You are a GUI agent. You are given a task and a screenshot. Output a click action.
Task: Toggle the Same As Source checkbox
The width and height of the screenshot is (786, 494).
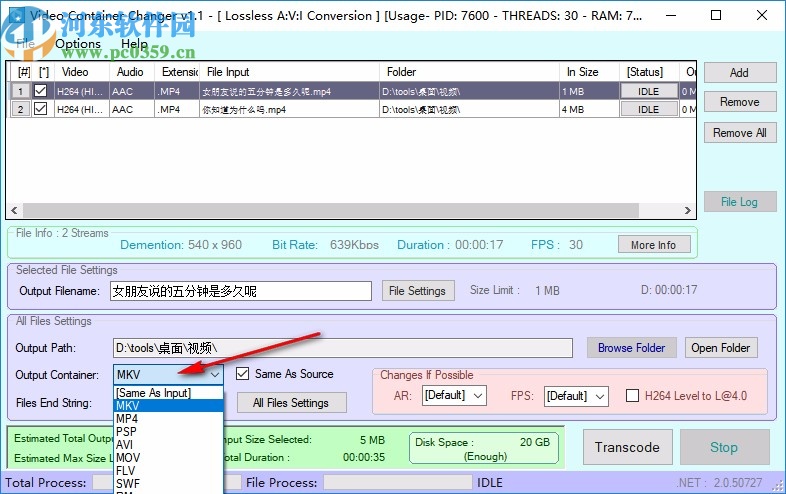click(x=243, y=374)
